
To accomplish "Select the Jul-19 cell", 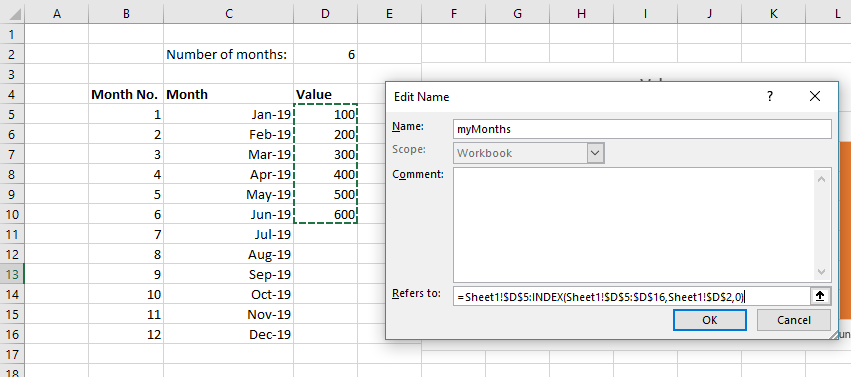I will coord(228,234).
